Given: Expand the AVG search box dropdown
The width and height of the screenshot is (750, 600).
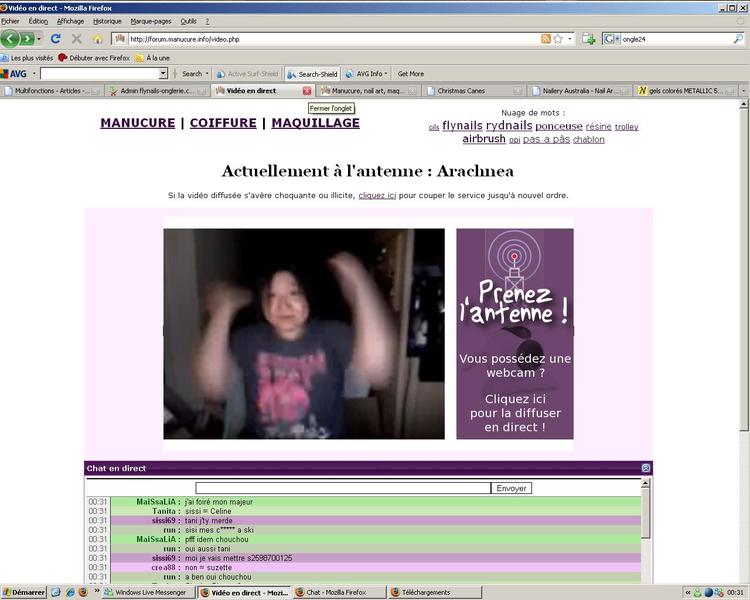Looking at the screenshot, I should tap(163, 73).
